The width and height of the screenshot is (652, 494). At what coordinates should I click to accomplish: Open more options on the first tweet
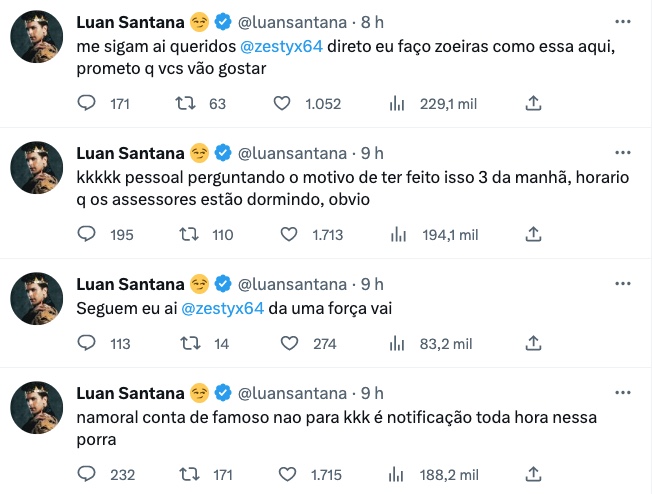[623, 22]
